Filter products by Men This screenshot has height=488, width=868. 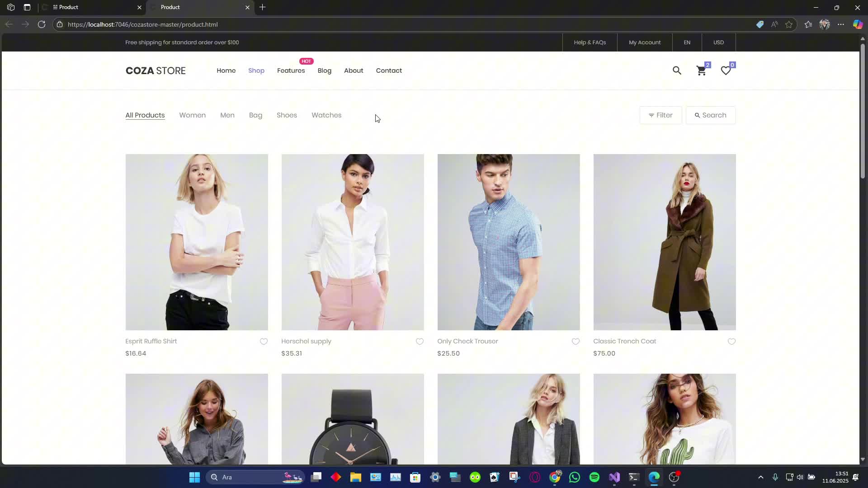[x=227, y=115]
